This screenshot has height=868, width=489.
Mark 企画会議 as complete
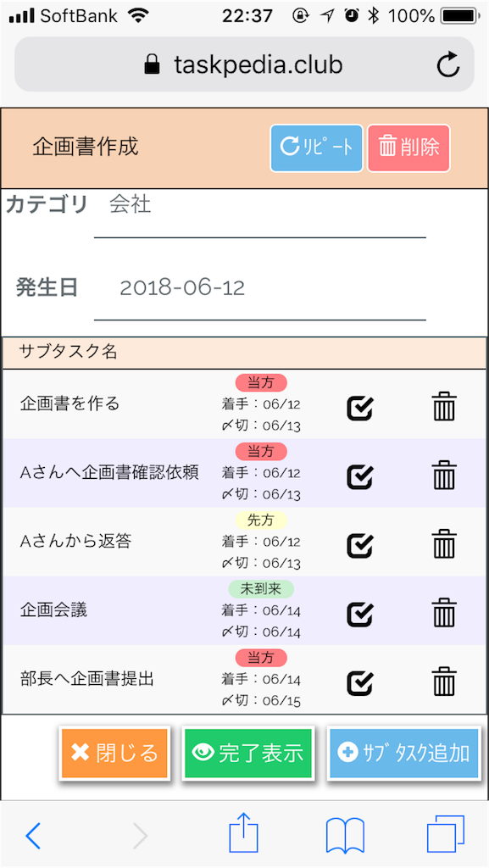click(x=360, y=614)
